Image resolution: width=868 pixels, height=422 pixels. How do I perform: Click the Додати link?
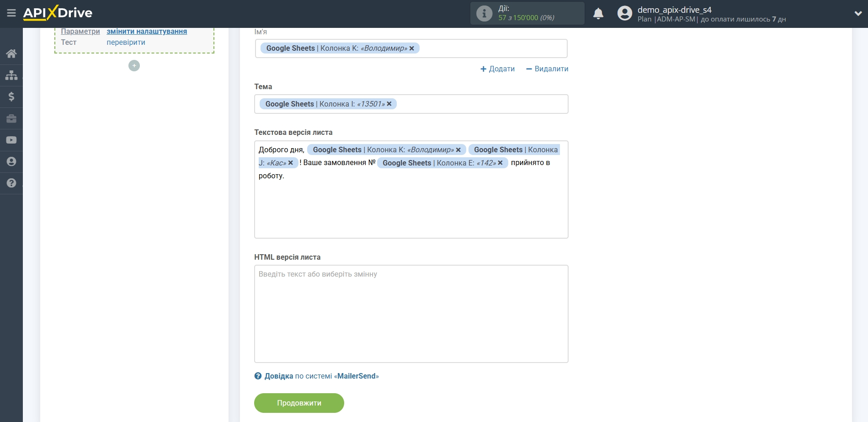[x=497, y=69]
